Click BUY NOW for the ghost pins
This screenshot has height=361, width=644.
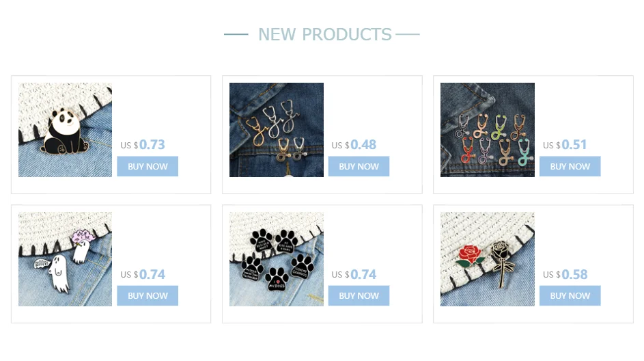click(x=148, y=295)
